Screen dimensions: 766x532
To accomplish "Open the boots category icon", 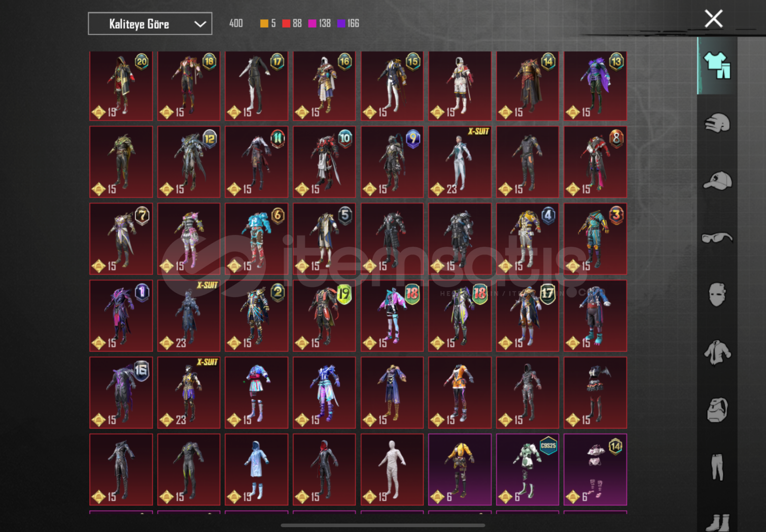I will point(717,522).
